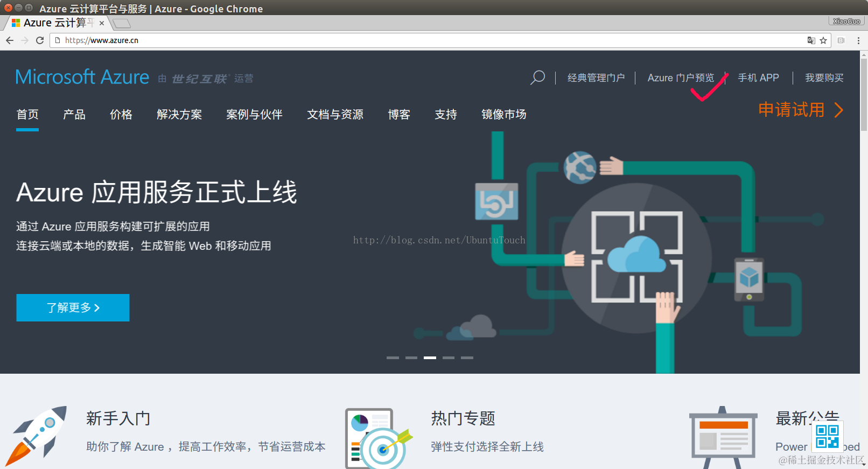Click the browser back arrow
868x469 pixels.
[9, 40]
